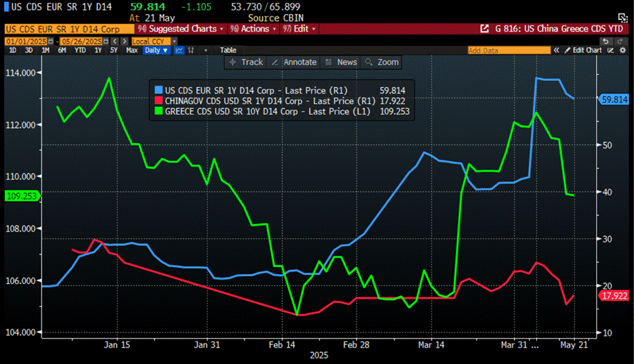The height and width of the screenshot is (364, 634).
Task: Open the end date calendar picker
Action: pos(105,41)
